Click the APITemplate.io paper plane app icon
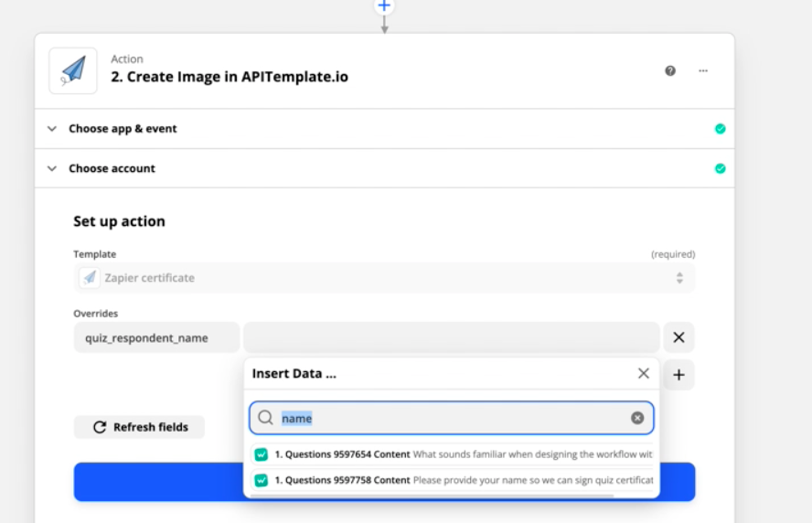This screenshot has height=523, width=812. click(x=73, y=71)
